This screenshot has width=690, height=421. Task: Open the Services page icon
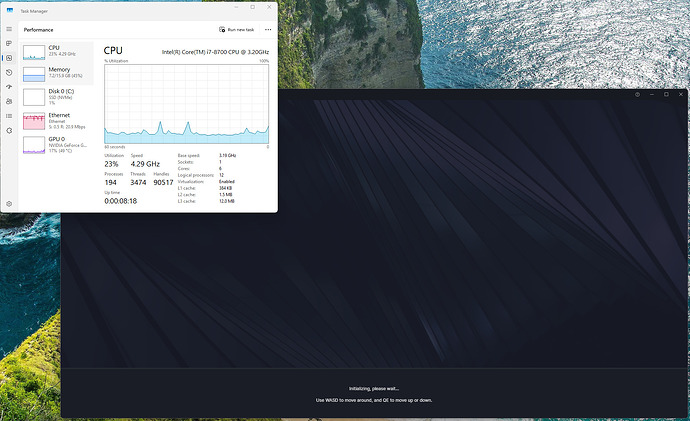pyautogui.click(x=9, y=128)
